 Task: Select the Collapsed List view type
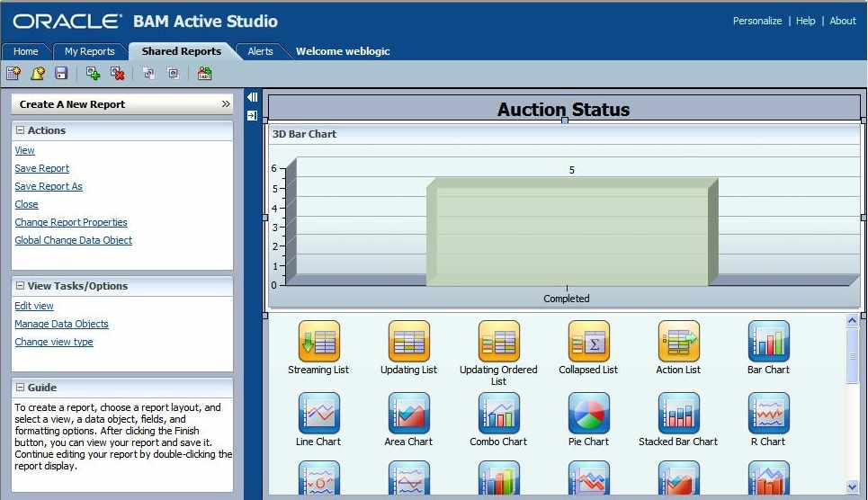point(588,348)
